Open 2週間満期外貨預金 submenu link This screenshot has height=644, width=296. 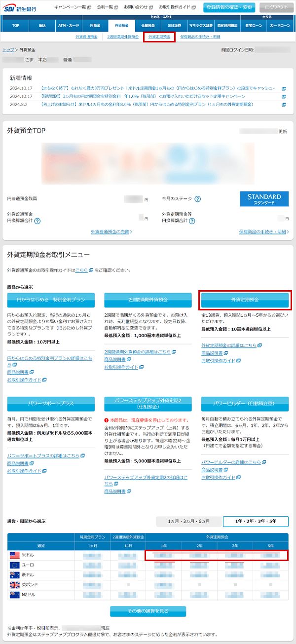pos(123,37)
